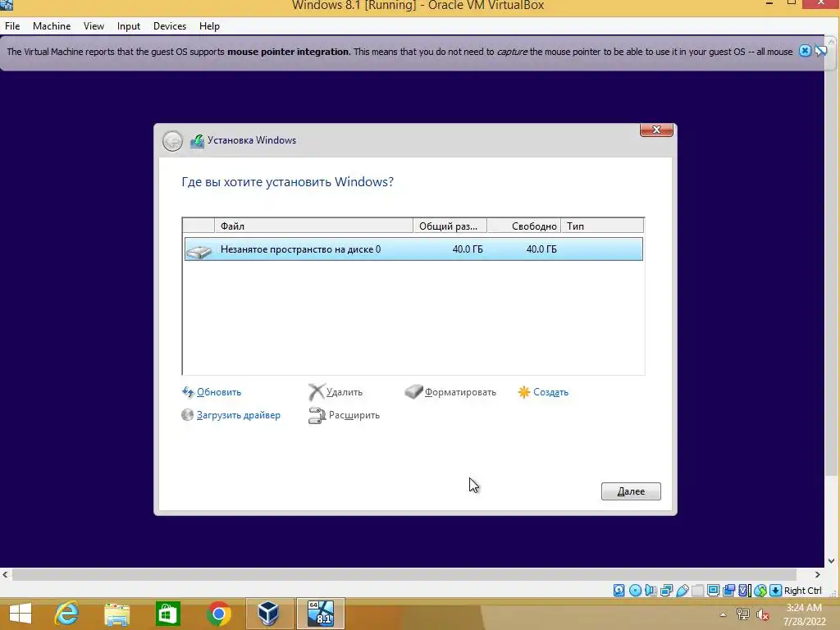Click the Далее button

[x=631, y=491]
